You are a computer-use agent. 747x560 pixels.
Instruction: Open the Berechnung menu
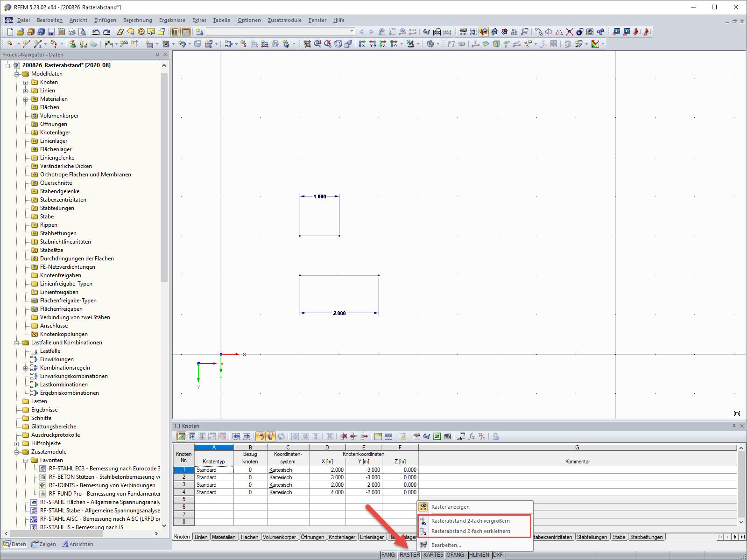[138, 20]
